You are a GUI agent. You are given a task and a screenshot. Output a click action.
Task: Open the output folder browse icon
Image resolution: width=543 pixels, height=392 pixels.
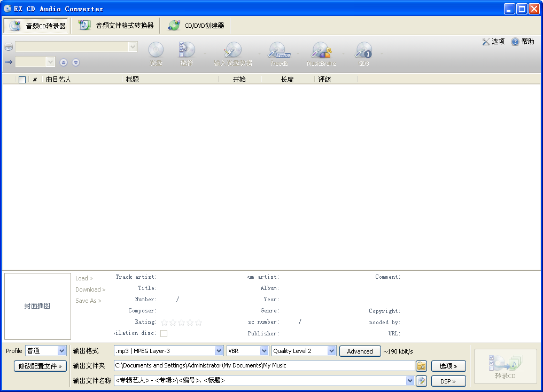[422, 366]
